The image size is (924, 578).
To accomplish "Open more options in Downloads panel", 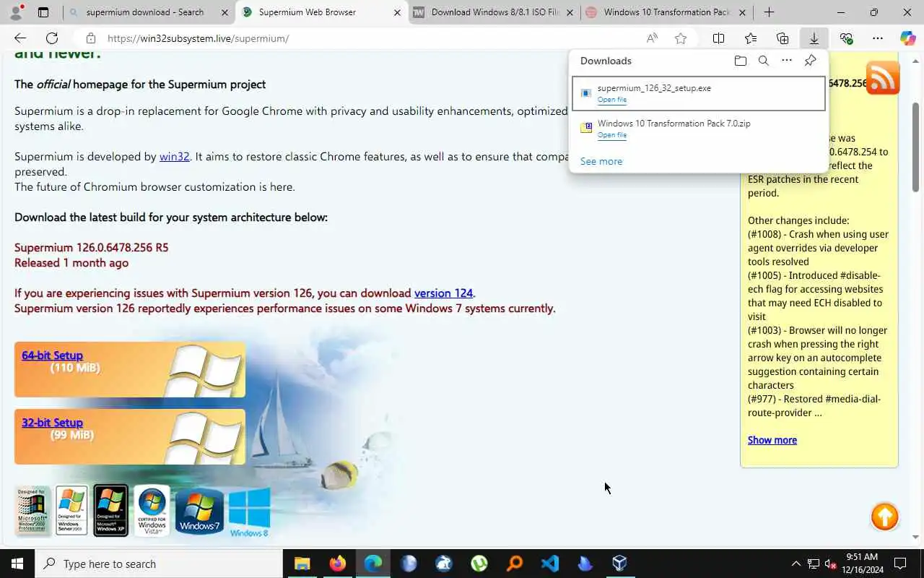I will coord(786,61).
